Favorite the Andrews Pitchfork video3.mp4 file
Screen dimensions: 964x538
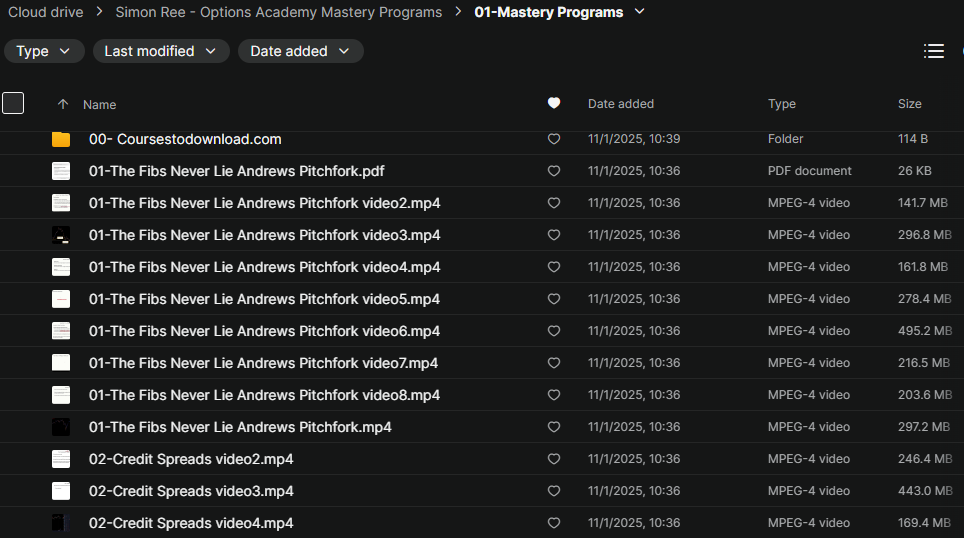(554, 235)
